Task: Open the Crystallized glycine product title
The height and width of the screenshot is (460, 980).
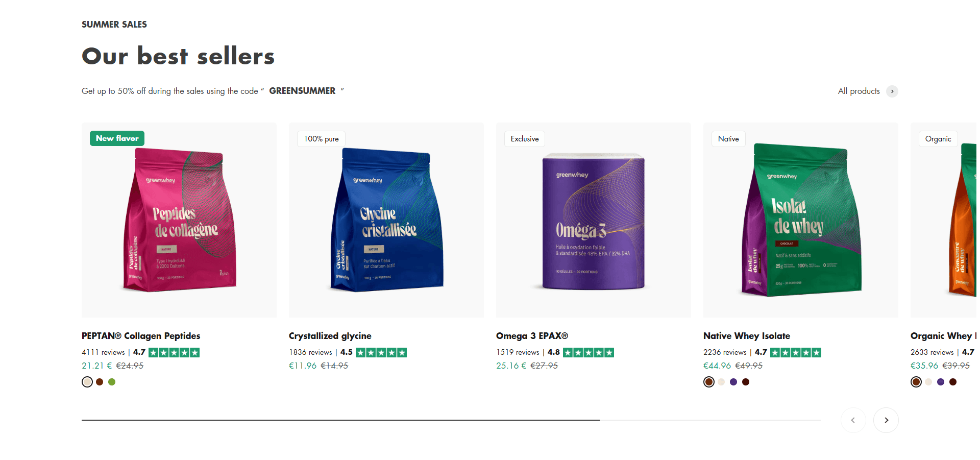Action: pyautogui.click(x=330, y=336)
